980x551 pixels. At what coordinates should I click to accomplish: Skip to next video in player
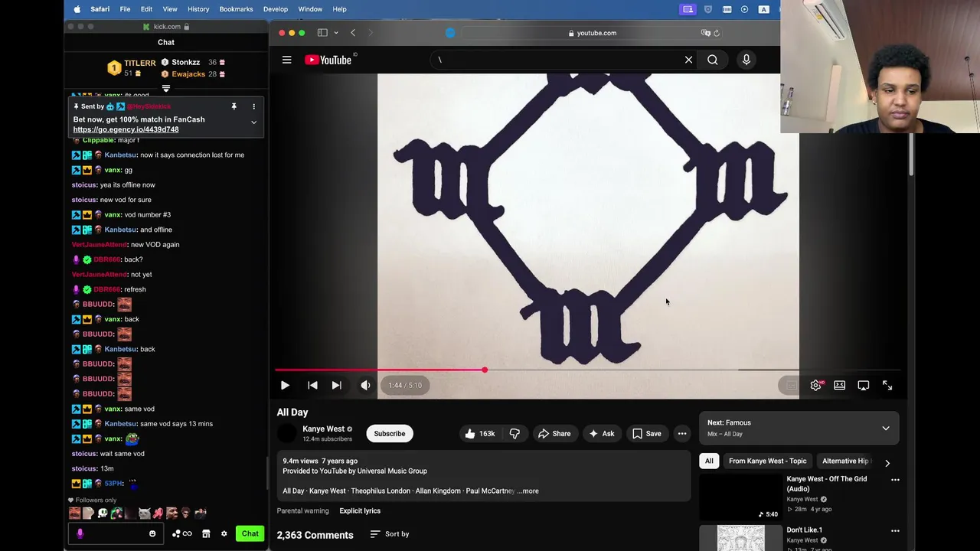pyautogui.click(x=336, y=385)
